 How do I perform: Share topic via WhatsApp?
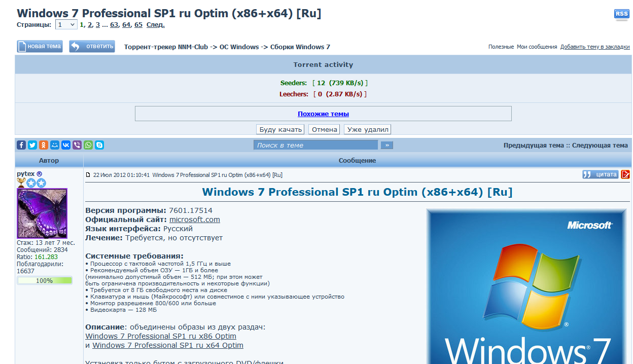pyautogui.click(x=88, y=145)
